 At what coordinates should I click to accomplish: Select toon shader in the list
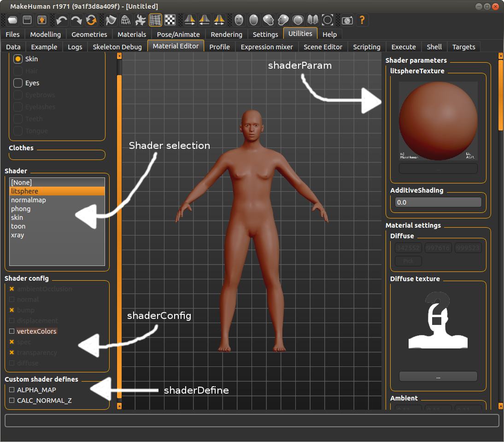coord(57,226)
